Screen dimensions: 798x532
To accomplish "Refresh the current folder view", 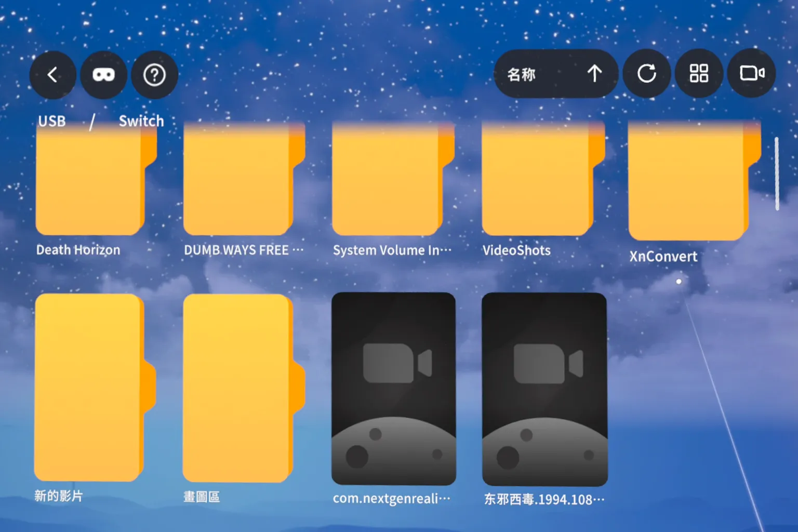I will click(646, 74).
